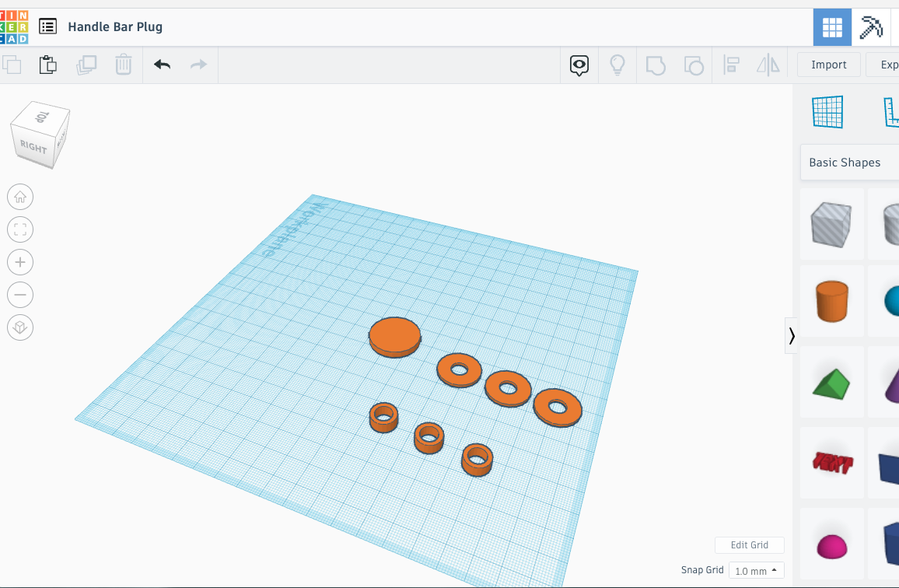Click the Copy toolbar icon
Image resolution: width=899 pixels, height=588 pixels.
pos(12,65)
